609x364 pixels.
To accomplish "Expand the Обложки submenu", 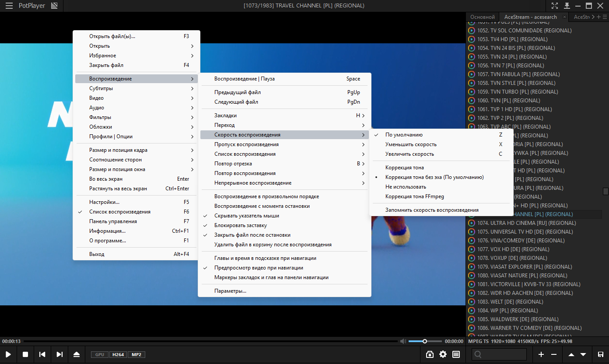I will 136,127.
